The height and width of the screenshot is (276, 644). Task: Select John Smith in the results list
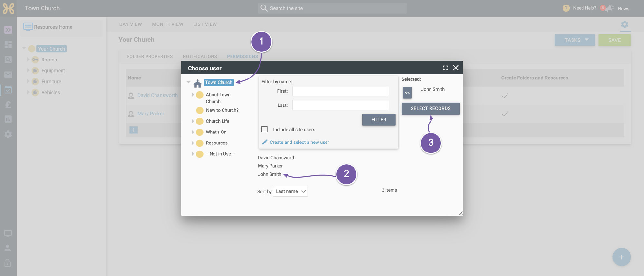click(270, 174)
